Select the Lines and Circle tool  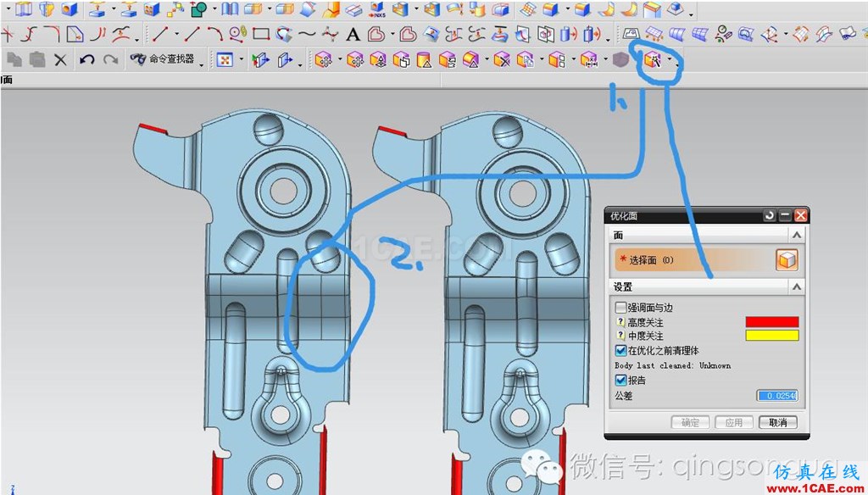[x=237, y=35]
